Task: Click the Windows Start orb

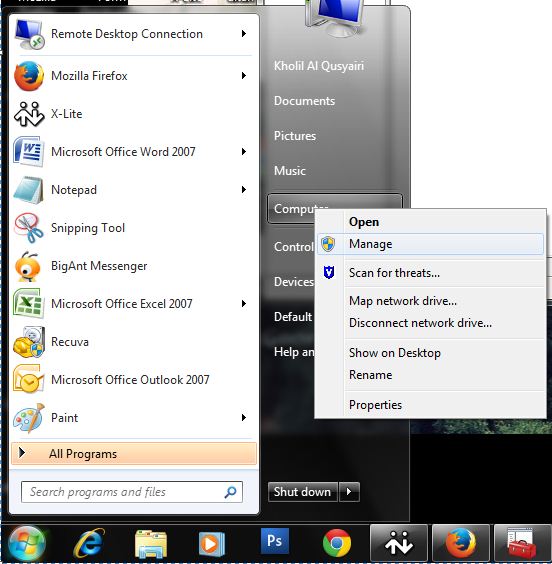Action: [27, 543]
